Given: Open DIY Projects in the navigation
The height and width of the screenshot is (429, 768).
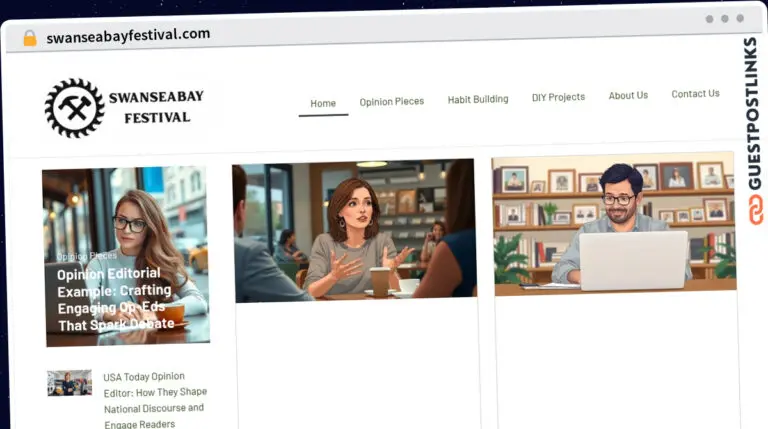Looking at the screenshot, I should click(558, 97).
